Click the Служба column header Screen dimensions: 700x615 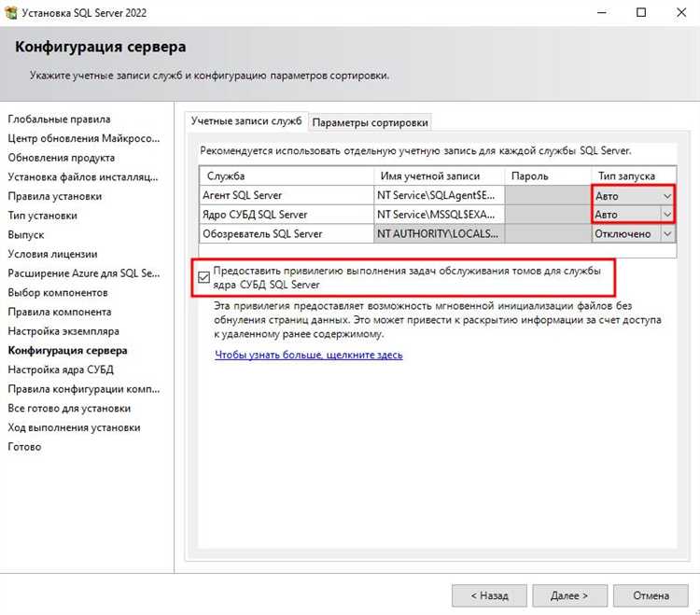click(287, 175)
